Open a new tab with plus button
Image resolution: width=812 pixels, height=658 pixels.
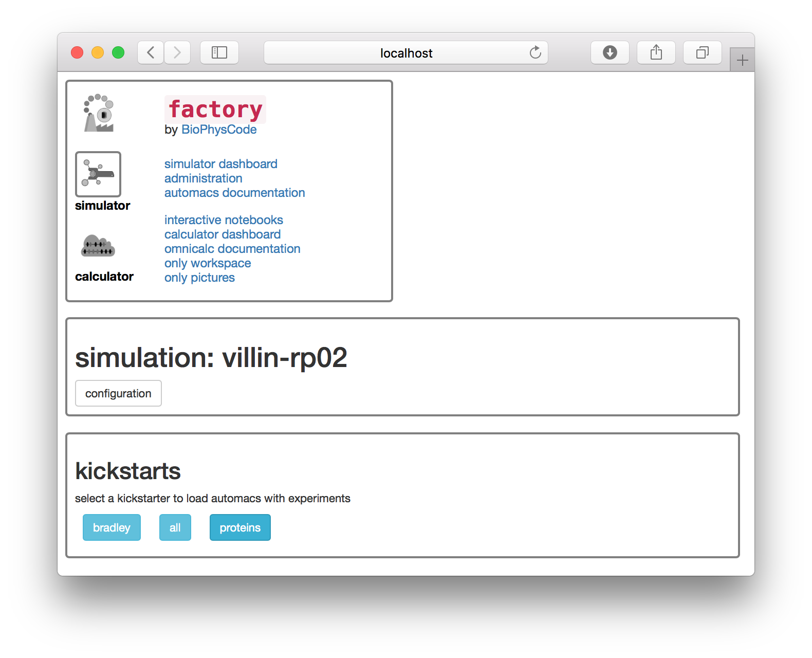click(742, 60)
